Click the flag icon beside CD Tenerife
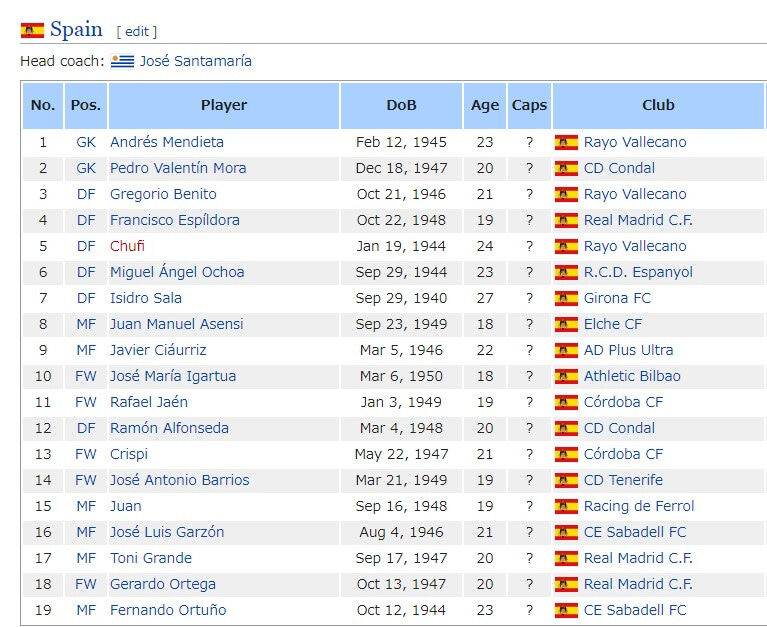Screen dimensions: 767x627 (x=566, y=480)
